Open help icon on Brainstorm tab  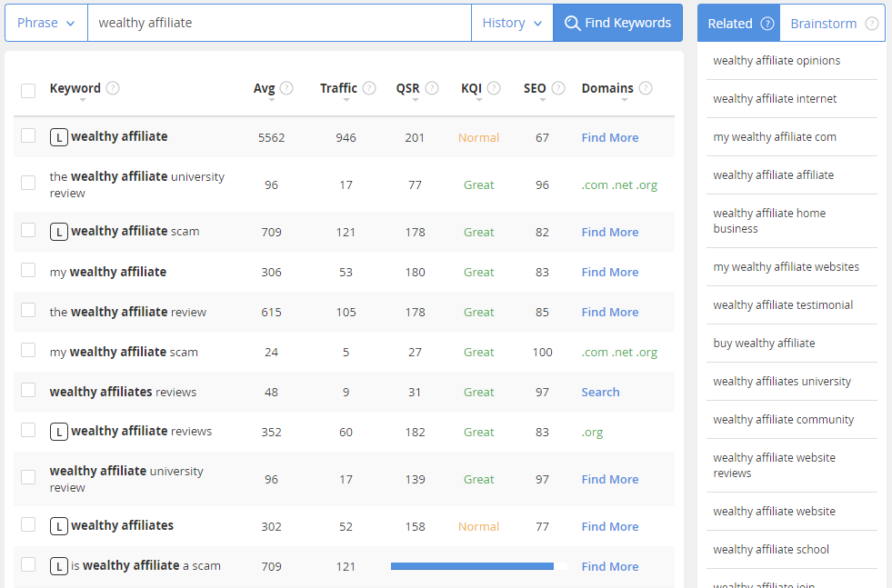871,24
